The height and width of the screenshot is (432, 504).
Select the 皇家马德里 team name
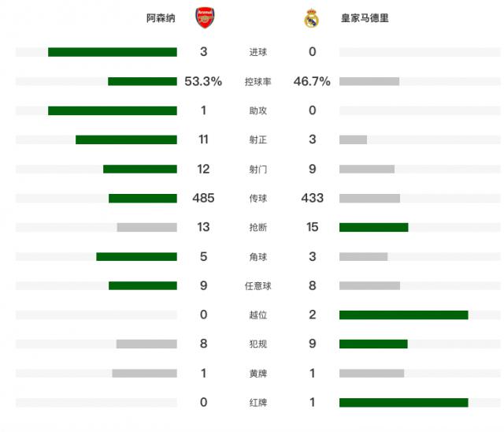click(x=364, y=17)
